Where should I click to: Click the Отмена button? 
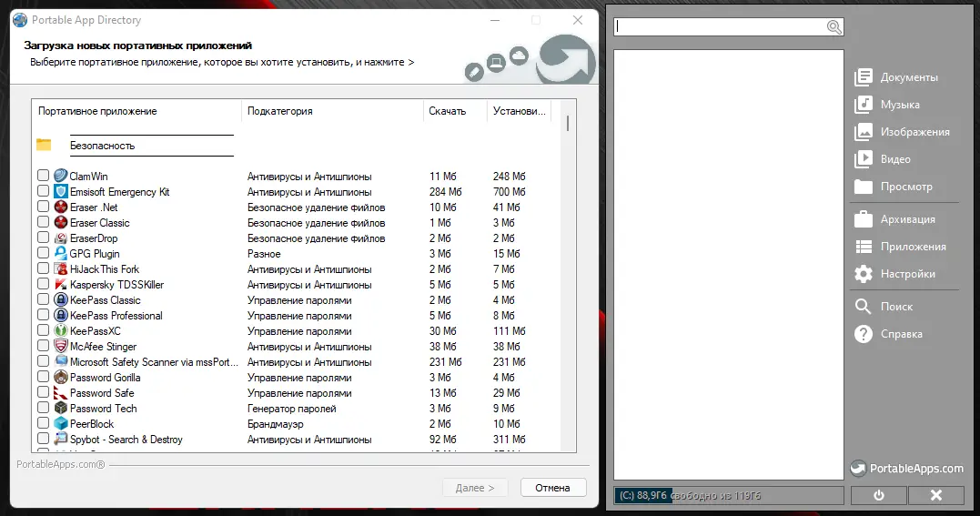553,488
